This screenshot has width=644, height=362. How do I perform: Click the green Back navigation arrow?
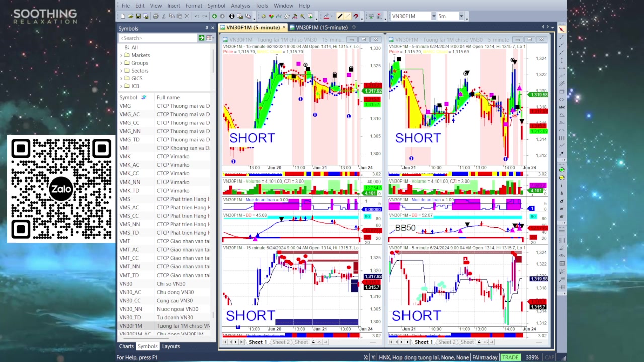pos(215,16)
